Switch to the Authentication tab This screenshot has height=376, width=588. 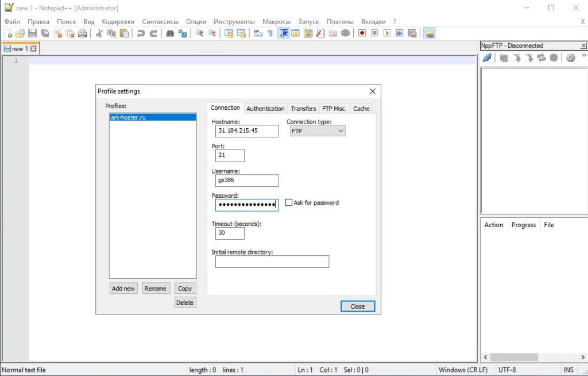pos(265,109)
